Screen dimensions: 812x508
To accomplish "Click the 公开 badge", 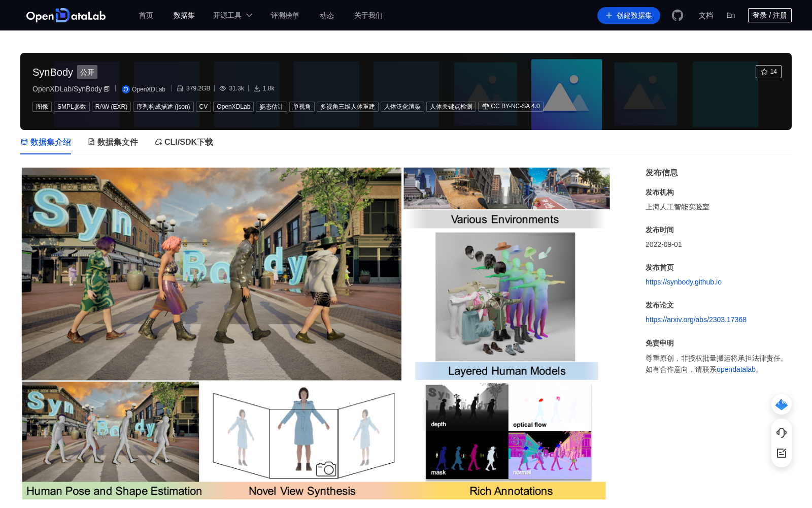I will [87, 72].
